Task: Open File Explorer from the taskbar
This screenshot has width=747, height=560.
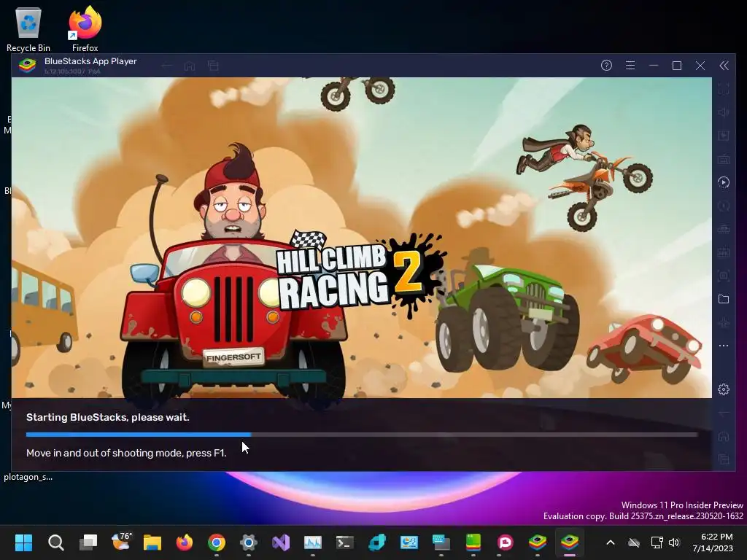Action: coord(152,542)
